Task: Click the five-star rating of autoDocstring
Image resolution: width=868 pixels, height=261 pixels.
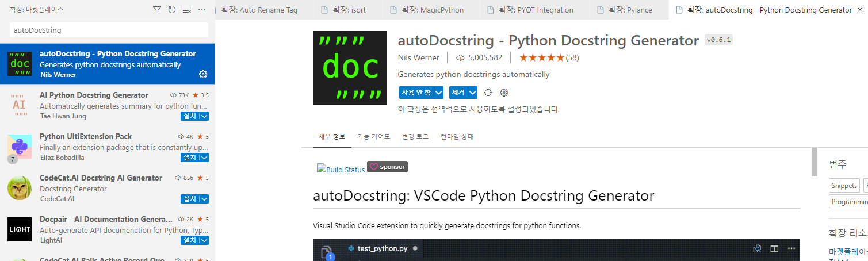Action: [x=542, y=57]
